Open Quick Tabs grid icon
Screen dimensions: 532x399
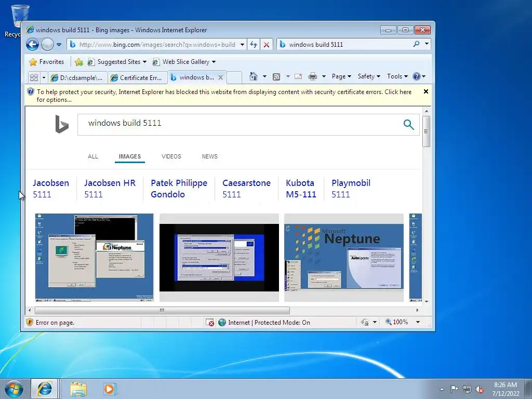tap(34, 78)
